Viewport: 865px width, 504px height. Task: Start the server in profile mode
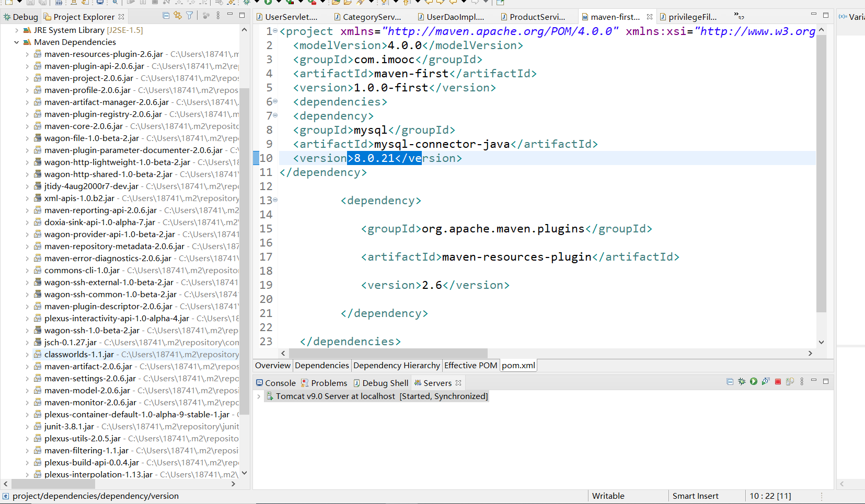pos(766,382)
